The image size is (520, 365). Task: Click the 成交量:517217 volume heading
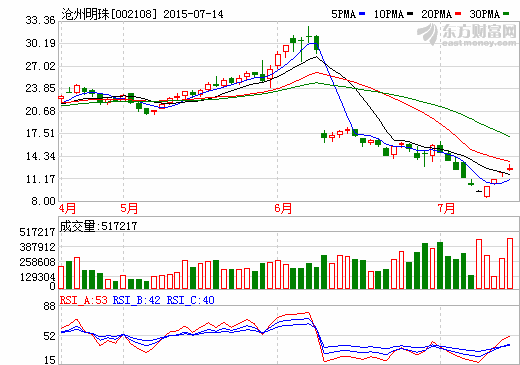[x=98, y=226]
